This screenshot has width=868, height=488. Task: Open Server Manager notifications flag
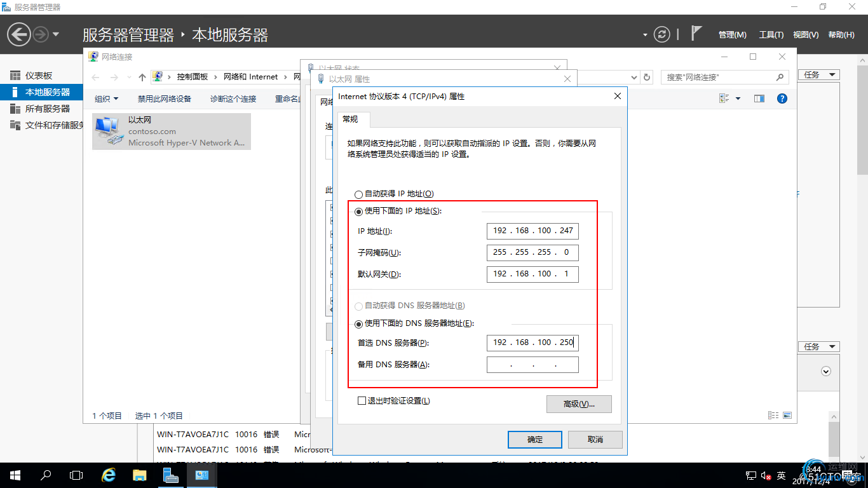[696, 34]
